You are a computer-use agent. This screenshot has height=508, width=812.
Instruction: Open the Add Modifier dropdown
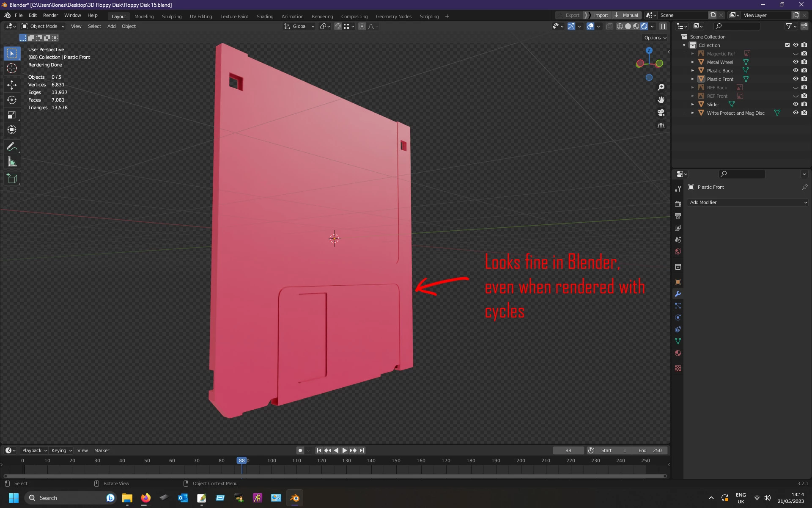pyautogui.click(x=748, y=202)
